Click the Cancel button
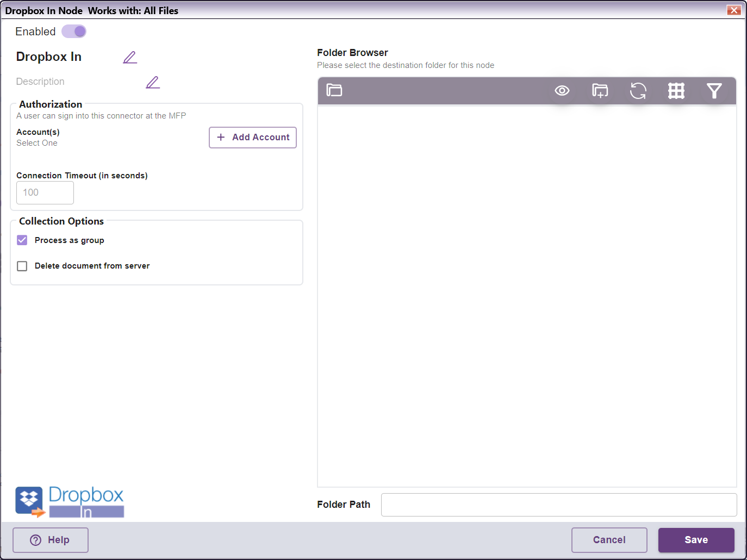Viewport: 747px width, 560px height. click(x=609, y=540)
